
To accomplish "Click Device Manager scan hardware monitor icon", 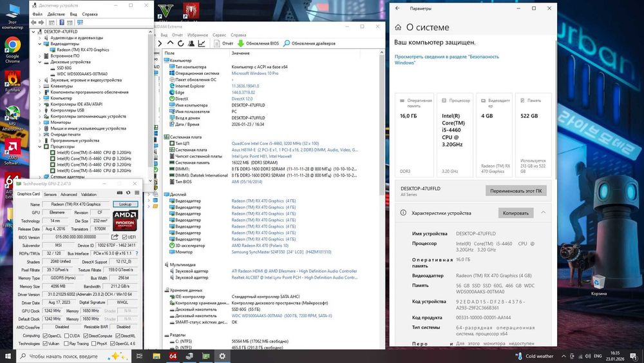I will (80, 22).
